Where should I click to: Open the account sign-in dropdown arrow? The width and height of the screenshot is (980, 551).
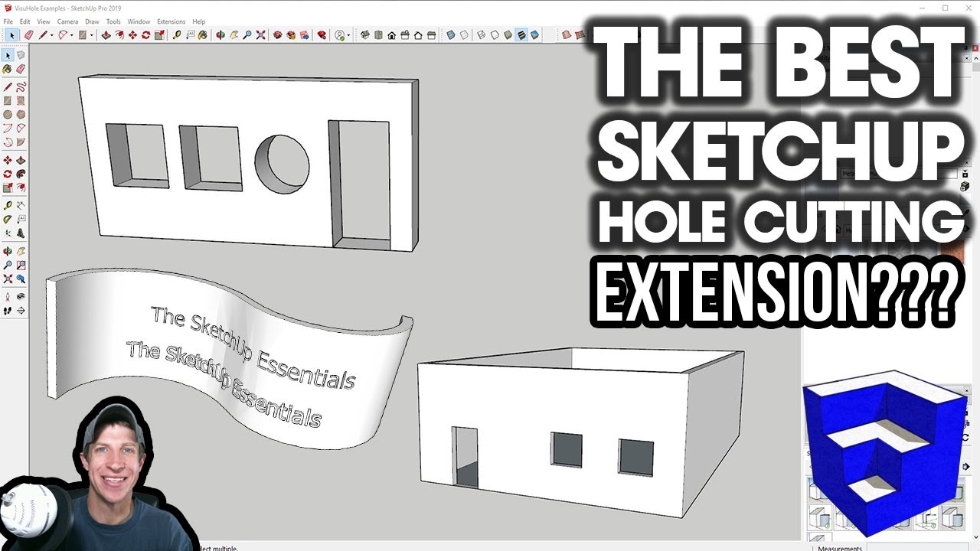click(x=348, y=35)
